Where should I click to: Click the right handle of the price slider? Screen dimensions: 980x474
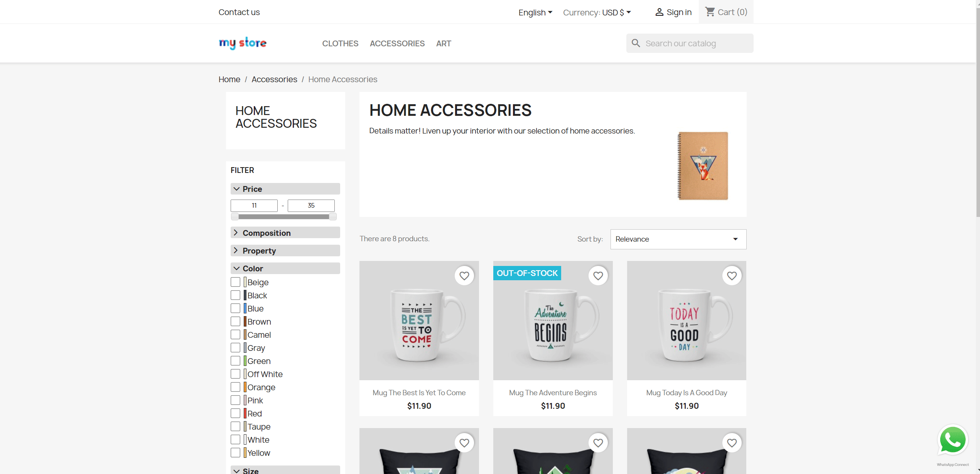pos(333,217)
